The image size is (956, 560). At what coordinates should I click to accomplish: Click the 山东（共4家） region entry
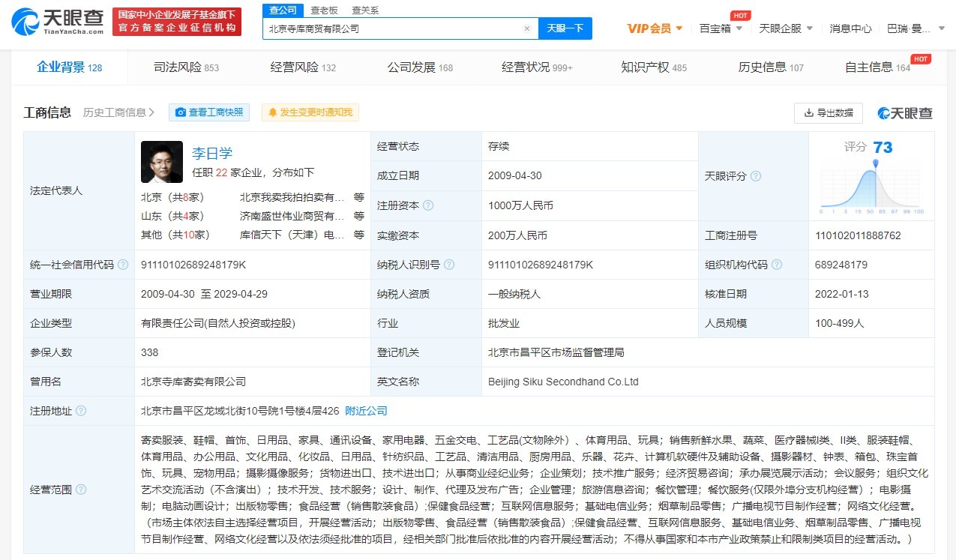(172, 216)
